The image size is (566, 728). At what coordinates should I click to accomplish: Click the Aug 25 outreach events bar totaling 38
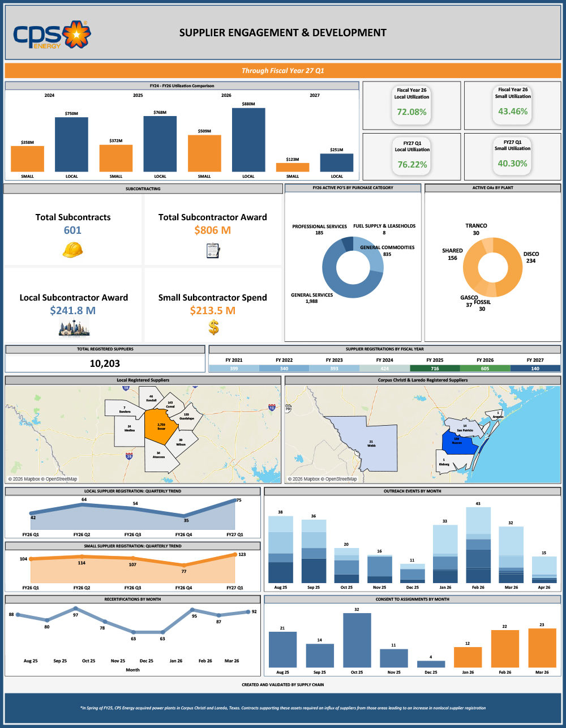(281, 550)
